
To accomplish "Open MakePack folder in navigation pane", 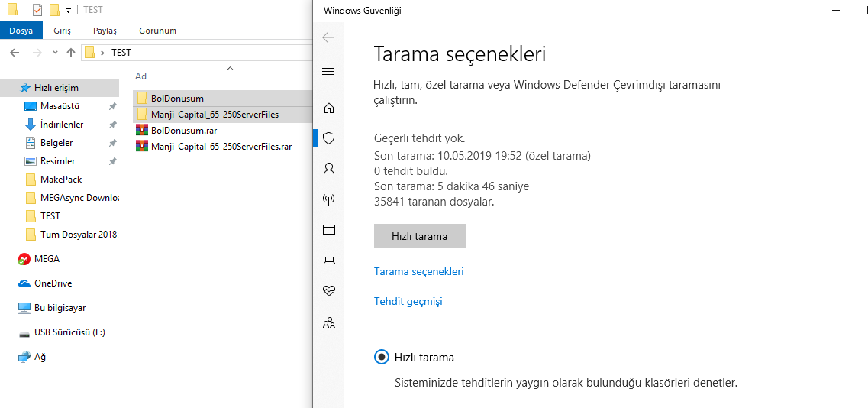I will tap(61, 179).
